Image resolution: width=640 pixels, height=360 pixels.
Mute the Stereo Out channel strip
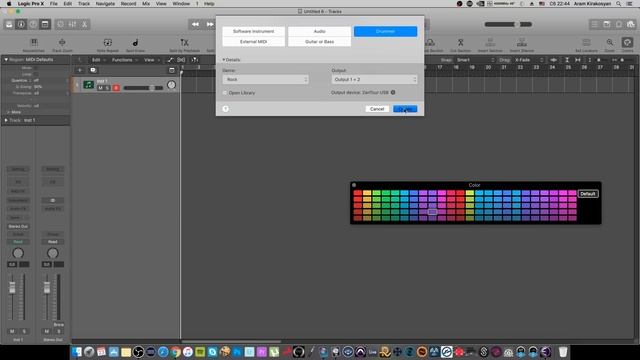point(47,331)
